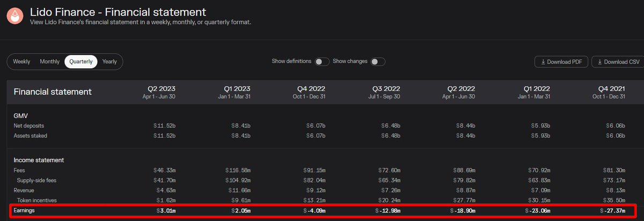Enable the Show changes toggle
The height and width of the screenshot is (221, 644).
click(x=378, y=61)
